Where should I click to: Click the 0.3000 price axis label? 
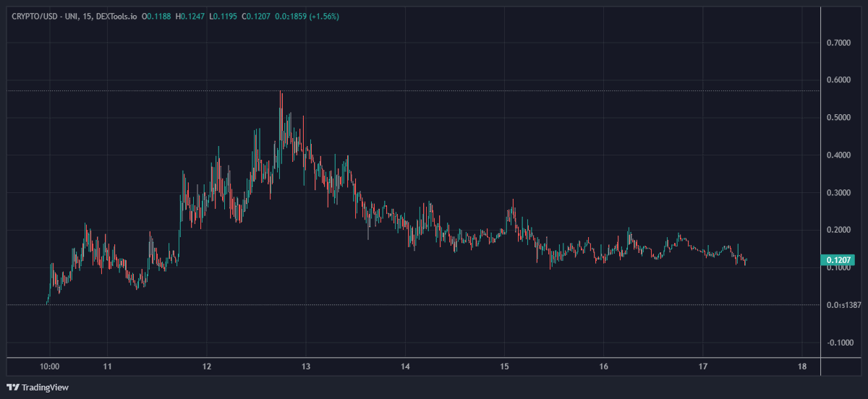point(839,193)
